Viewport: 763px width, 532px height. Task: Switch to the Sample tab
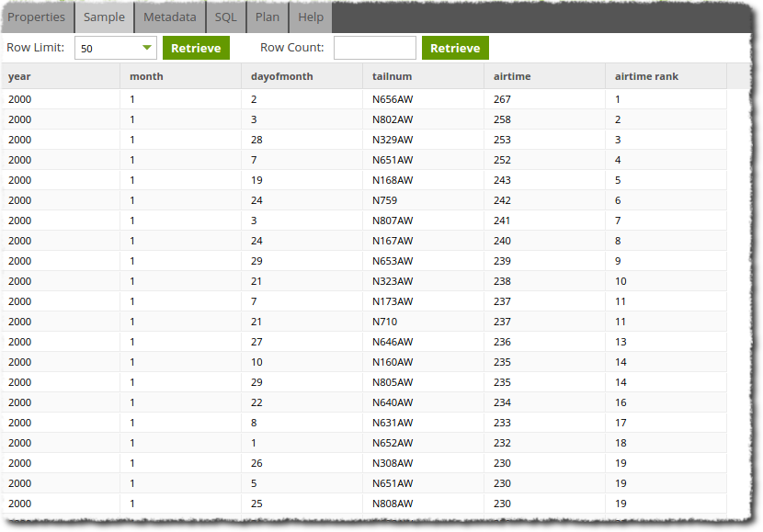pos(104,17)
